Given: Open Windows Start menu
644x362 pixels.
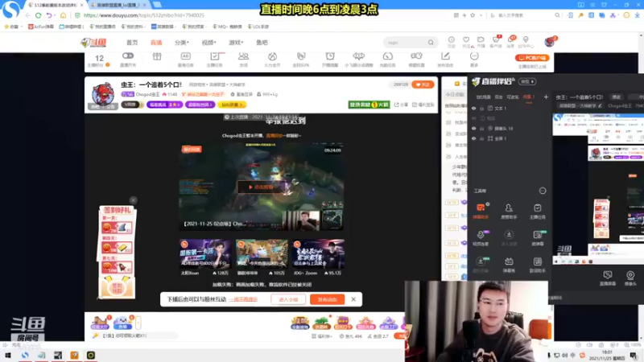Looking at the screenshot, I should pyautogui.click(x=7, y=356).
